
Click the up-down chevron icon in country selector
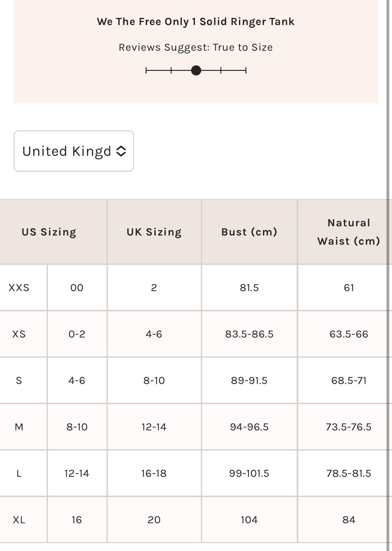121,151
